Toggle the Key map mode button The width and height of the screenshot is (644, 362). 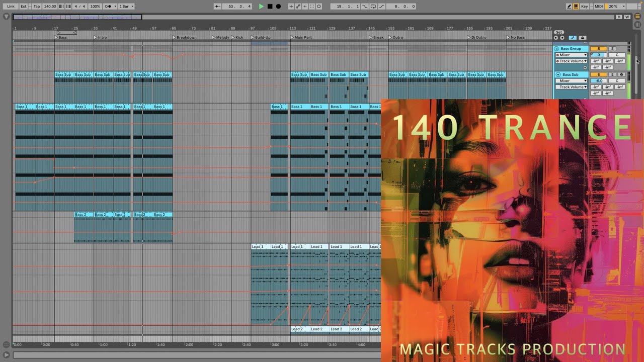click(x=584, y=7)
